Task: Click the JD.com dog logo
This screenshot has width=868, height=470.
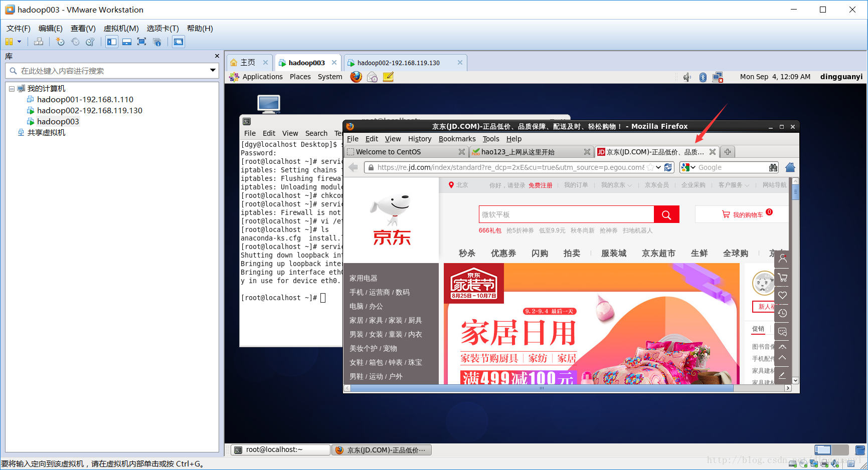Action: (392, 219)
